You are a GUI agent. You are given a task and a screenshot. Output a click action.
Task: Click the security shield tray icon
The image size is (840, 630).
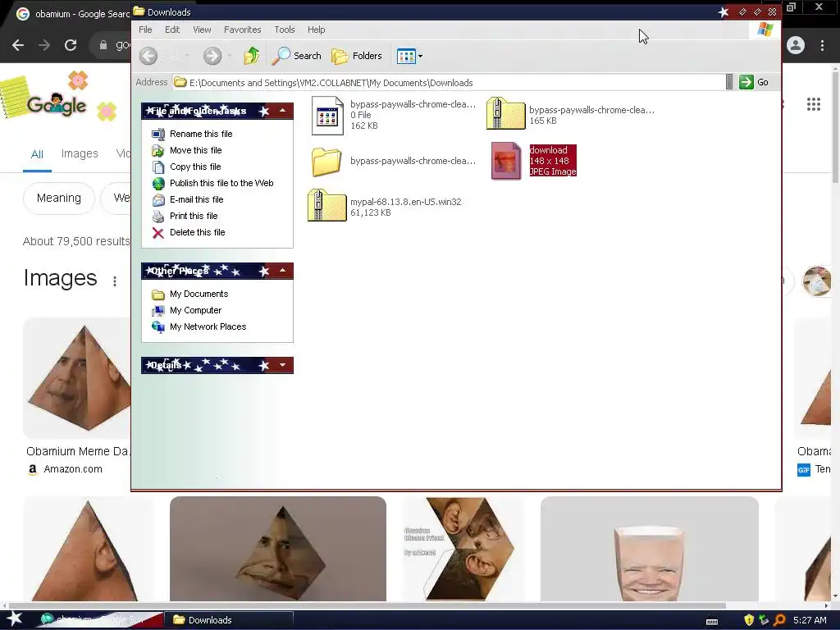click(749, 620)
